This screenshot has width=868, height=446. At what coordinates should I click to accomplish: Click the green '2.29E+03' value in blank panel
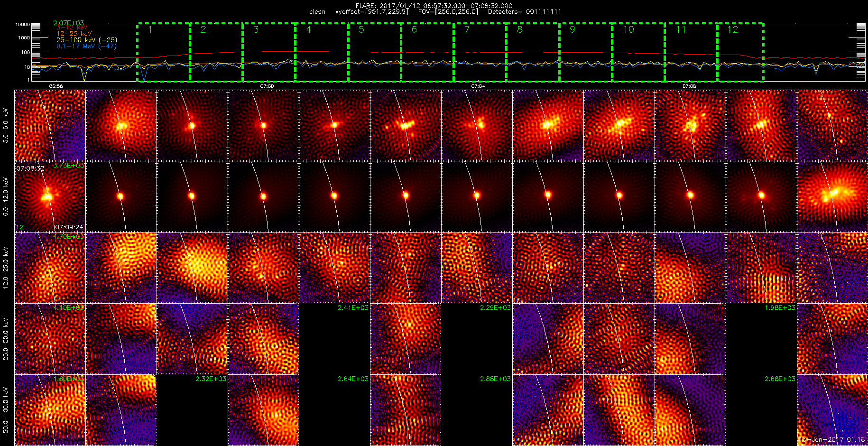(495, 308)
